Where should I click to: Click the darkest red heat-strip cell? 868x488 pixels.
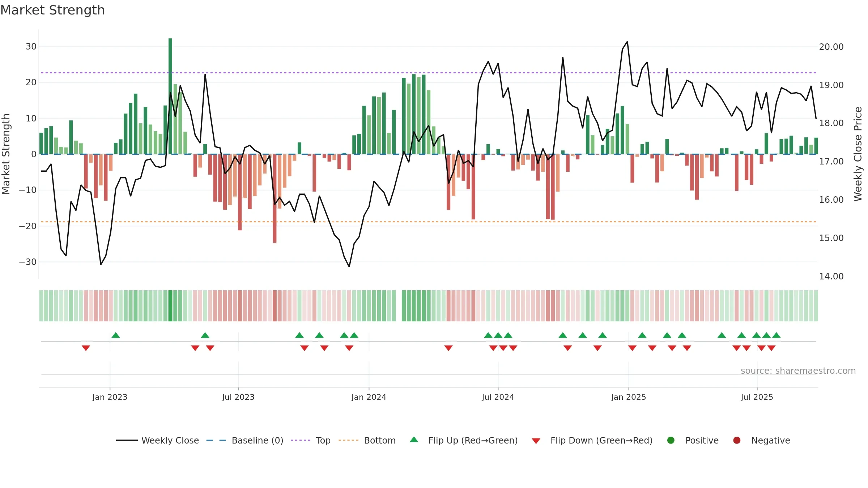(275, 306)
